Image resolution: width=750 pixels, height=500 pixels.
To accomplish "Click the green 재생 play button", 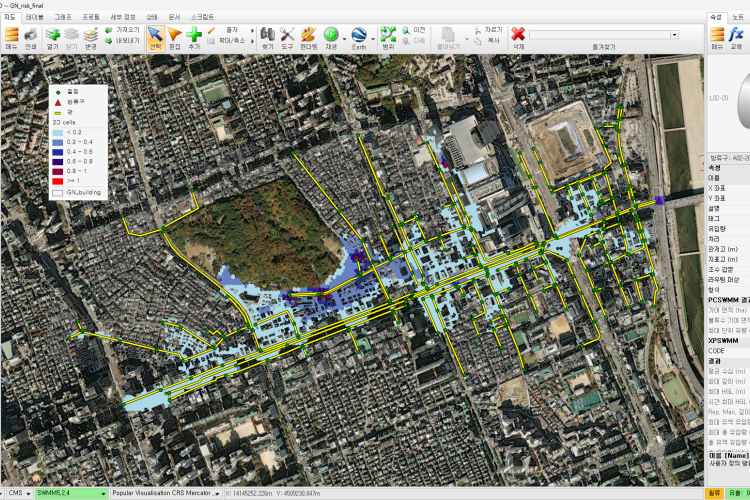I will pyautogui.click(x=331, y=38).
